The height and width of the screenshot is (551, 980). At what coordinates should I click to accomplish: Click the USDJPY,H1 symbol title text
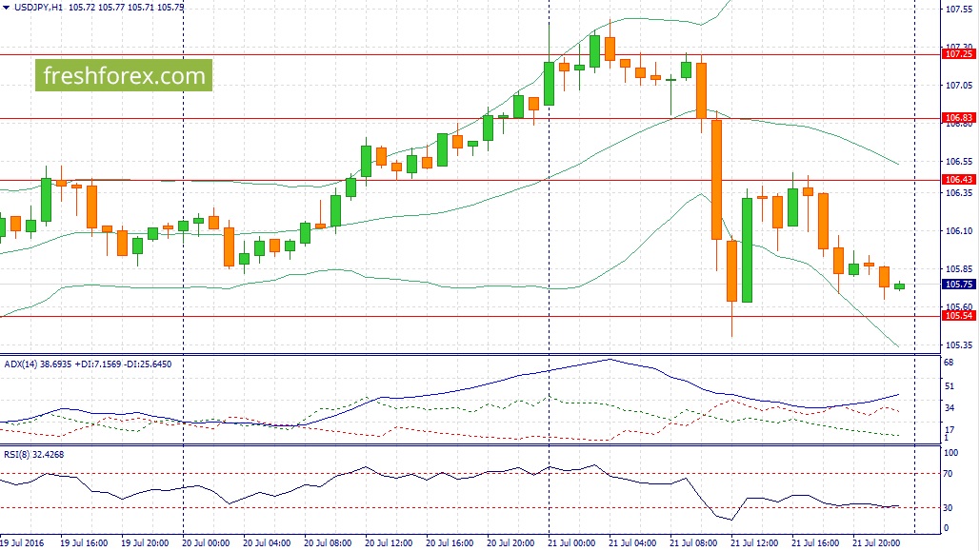38,8
